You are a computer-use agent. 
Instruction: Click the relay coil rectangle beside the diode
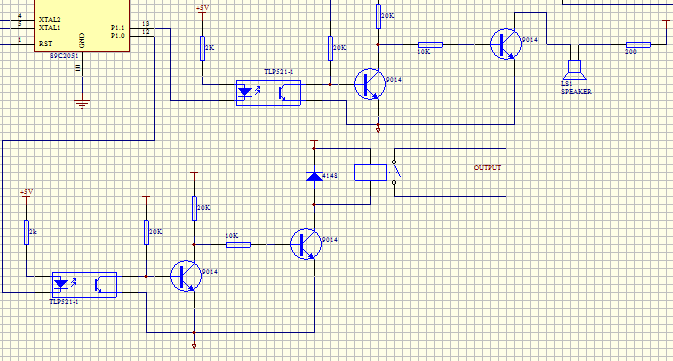[370, 172]
